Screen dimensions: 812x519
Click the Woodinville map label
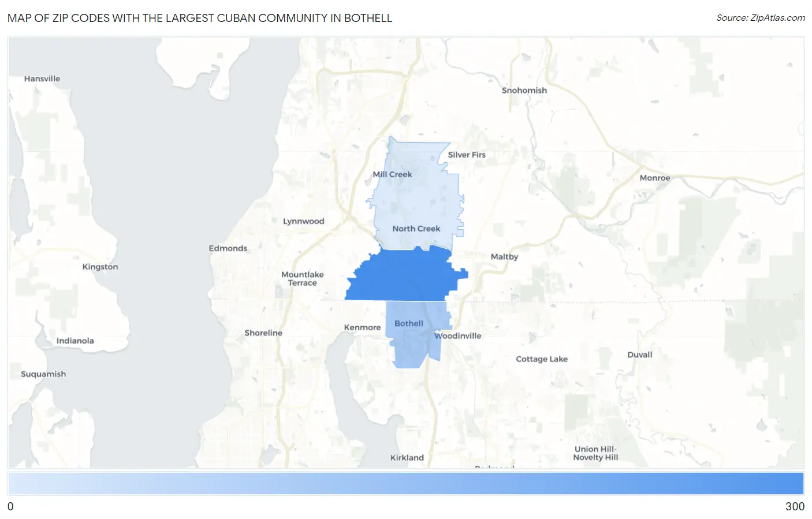458,336
